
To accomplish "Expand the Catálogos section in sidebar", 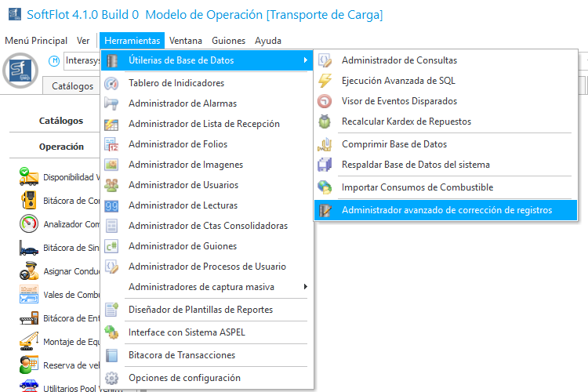I will (x=61, y=121).
